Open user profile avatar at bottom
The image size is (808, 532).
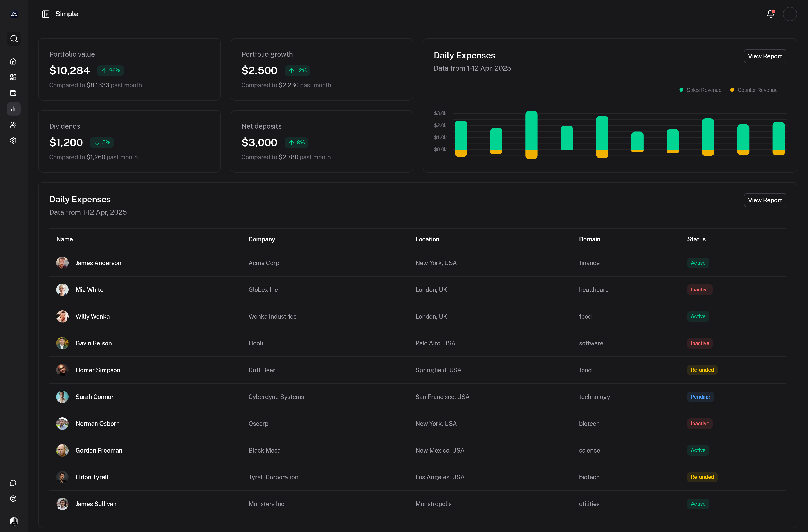(14, 521)
